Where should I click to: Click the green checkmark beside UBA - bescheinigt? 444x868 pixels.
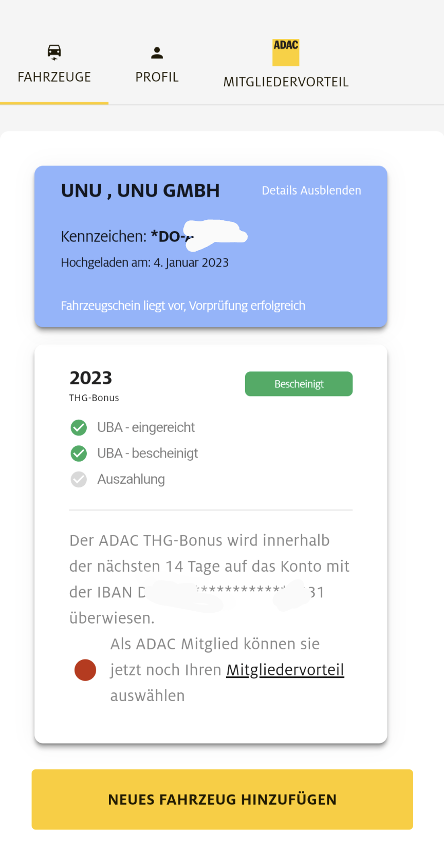(79, 454)
